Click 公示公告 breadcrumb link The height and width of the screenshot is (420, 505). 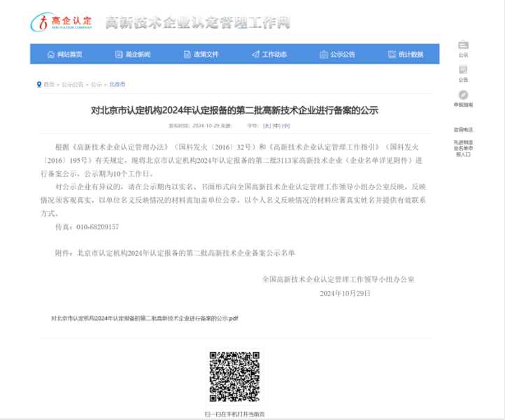pyautogui.click(x=72, y=85)
